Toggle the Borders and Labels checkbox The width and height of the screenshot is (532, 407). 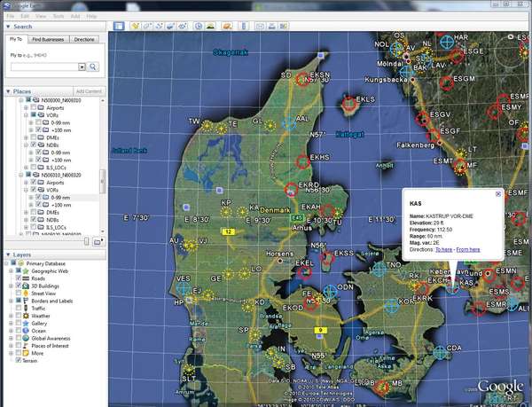click(19, 301)
